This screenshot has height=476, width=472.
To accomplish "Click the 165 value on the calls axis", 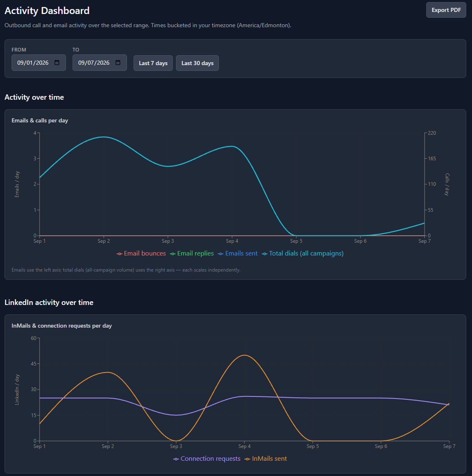I will [432, 159].
